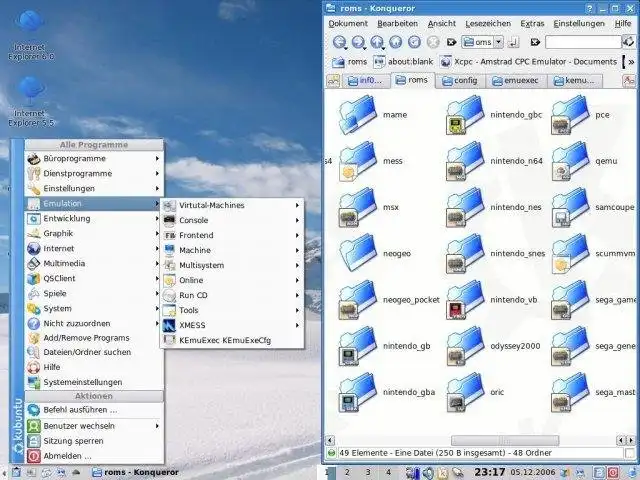Open the Lesezeichen menu
The image size is (640, 480).
pos(488,24)
